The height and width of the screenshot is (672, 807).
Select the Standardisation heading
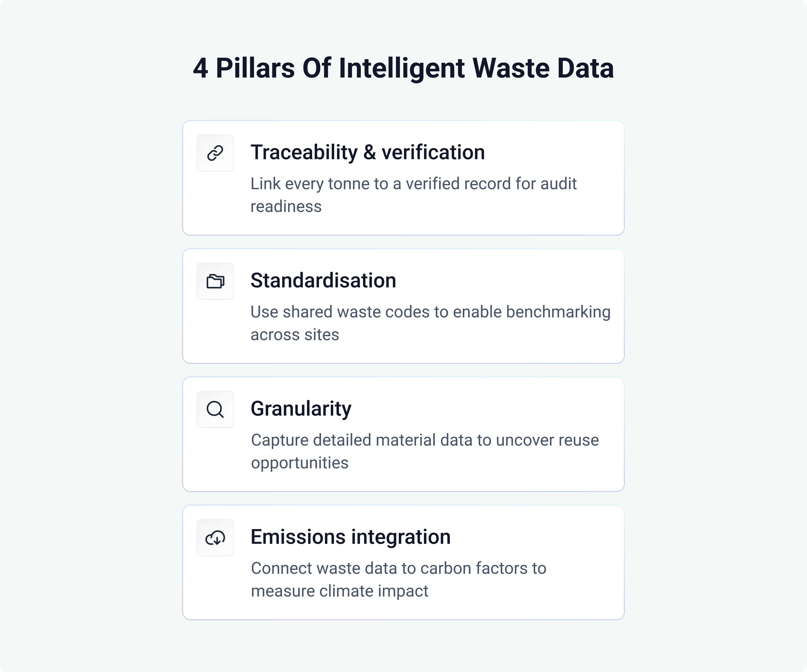323,280
